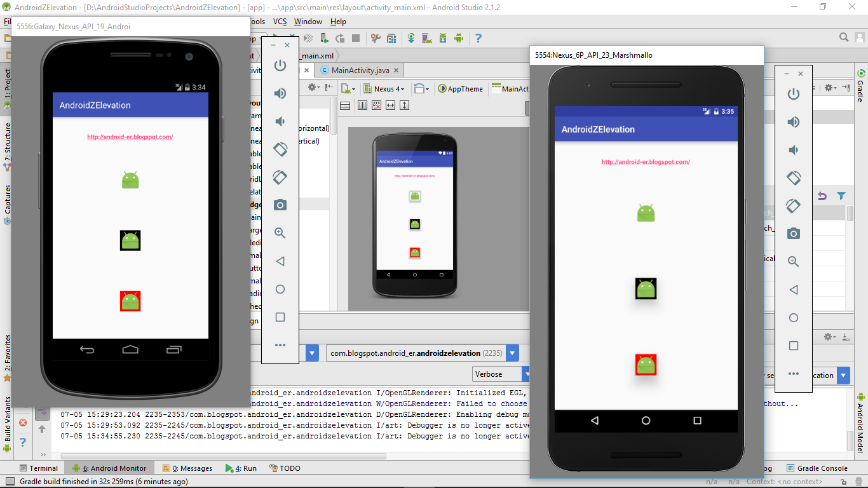
Task: Take a screenshot using the emulator camera icon
Action: coord(280,205)
